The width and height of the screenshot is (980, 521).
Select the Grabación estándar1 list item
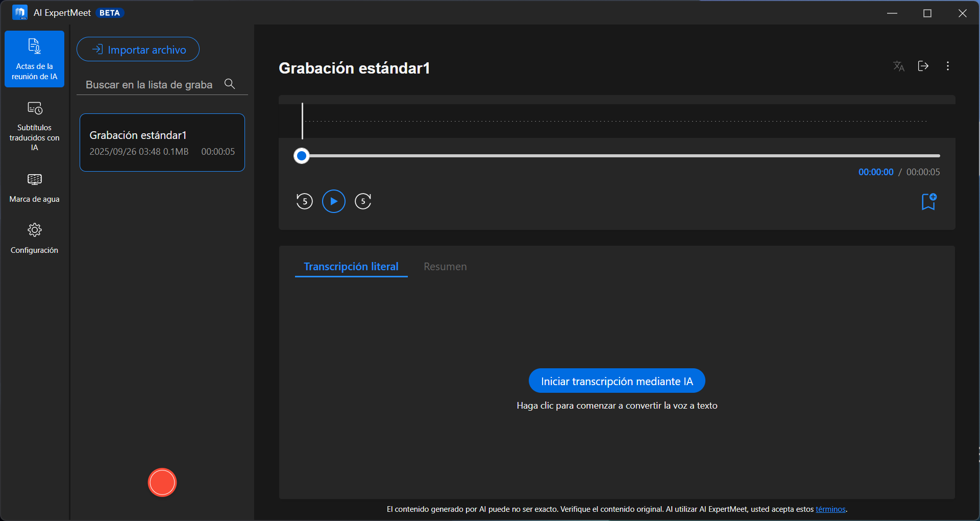pyautogui.click(x=162, y=143)
